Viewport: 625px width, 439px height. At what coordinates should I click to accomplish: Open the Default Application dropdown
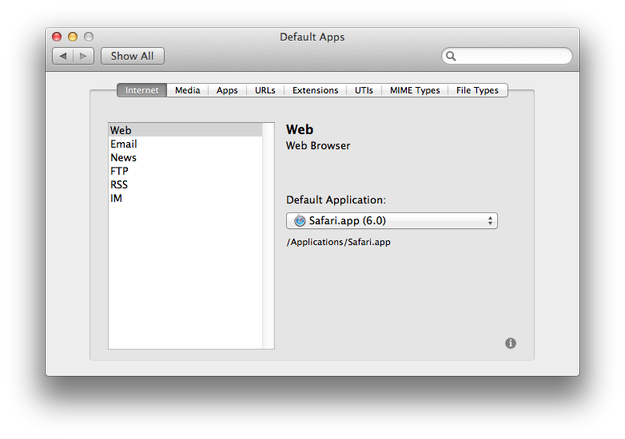click(x=392, y=220)
